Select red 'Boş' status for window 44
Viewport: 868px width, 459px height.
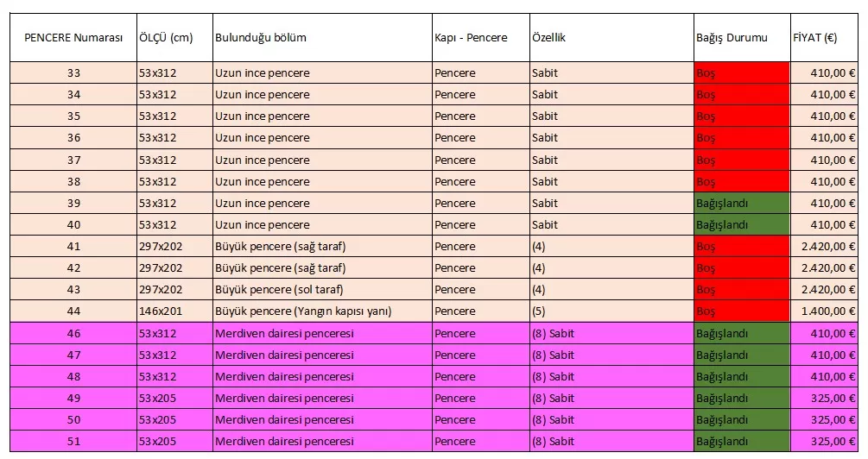[741, 311]
